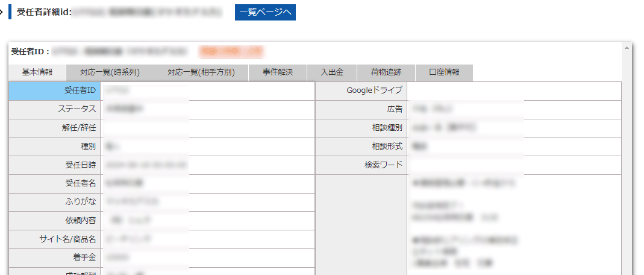Image resolution: width=644 pixels, height=275 pixels.
Task: Switch to the 口座情報 tab
Action: 444,72
